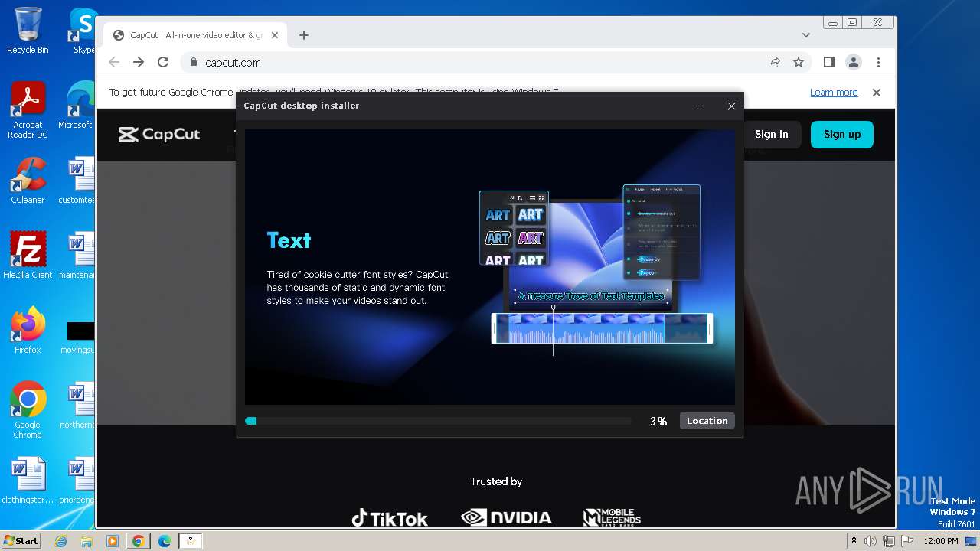Image resolution: width=980 pixels, height=551 pixels.
Task: Open Windows Media Player from taskbar
Action: pyautogui.click(x=113, y=541)
